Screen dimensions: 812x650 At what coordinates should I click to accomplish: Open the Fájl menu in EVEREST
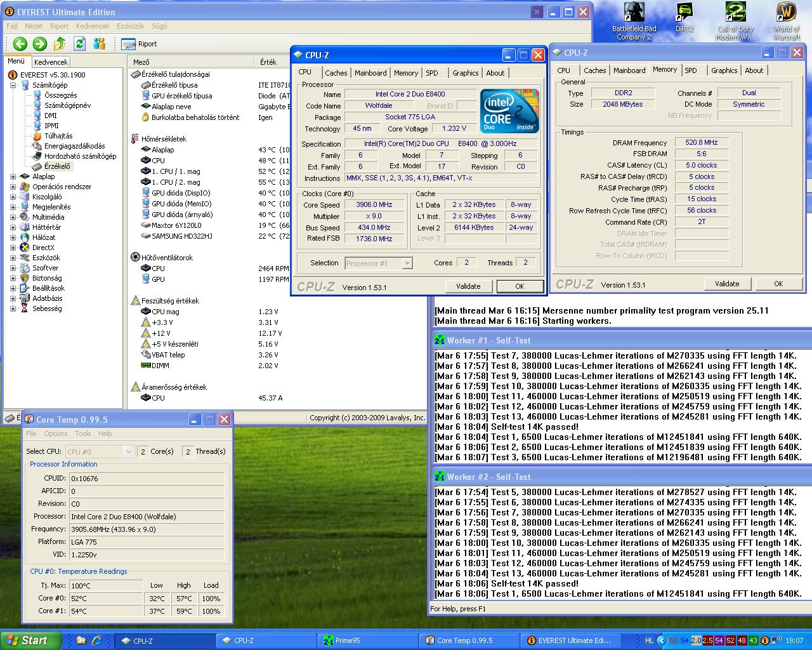12,26
